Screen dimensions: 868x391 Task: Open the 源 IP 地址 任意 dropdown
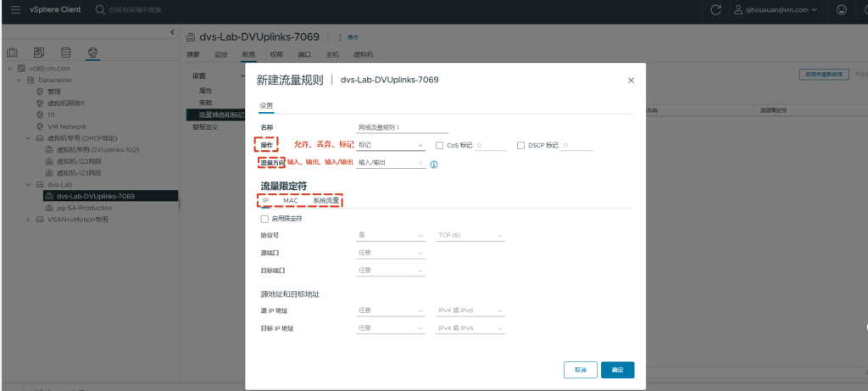391,311
